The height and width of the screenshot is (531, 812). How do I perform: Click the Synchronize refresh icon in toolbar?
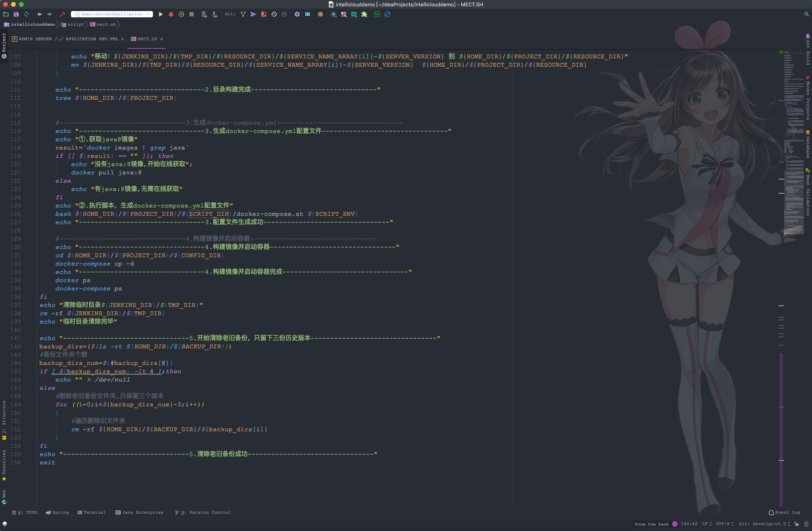[x=26, y=14]
